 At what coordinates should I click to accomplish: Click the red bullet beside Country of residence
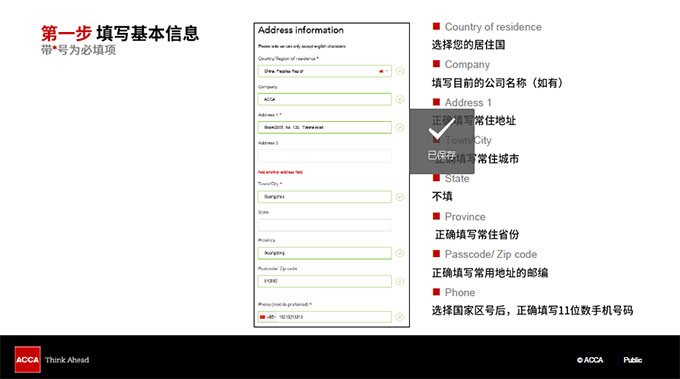pos(436,26)
